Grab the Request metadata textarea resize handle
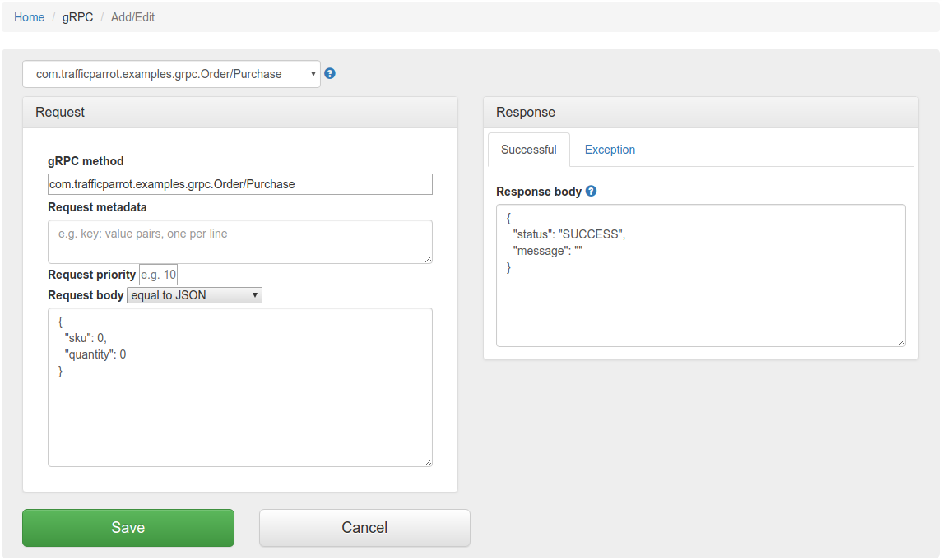942x560 pixels. [x=428, y=259]
